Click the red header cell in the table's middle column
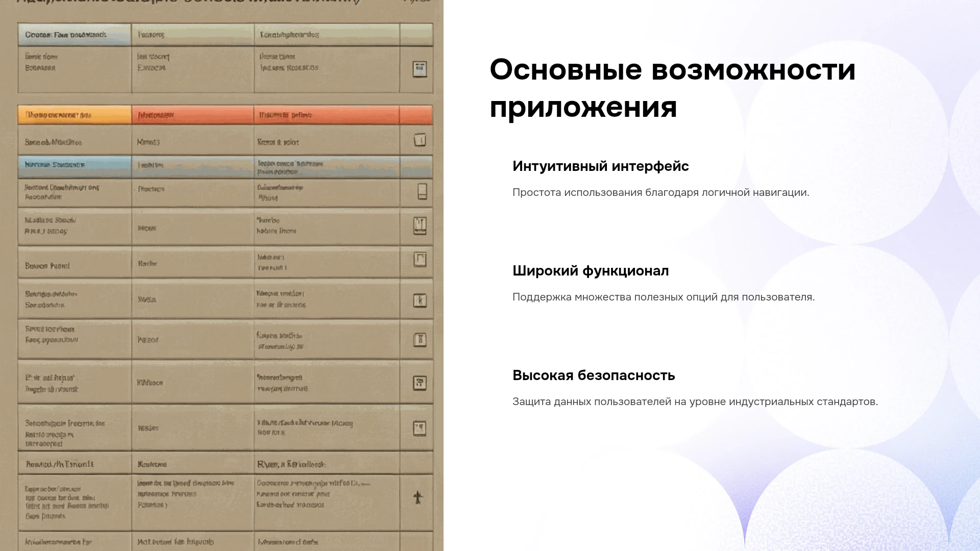Image resolution: width=980 pixels, height=551 pixels. 192,115
